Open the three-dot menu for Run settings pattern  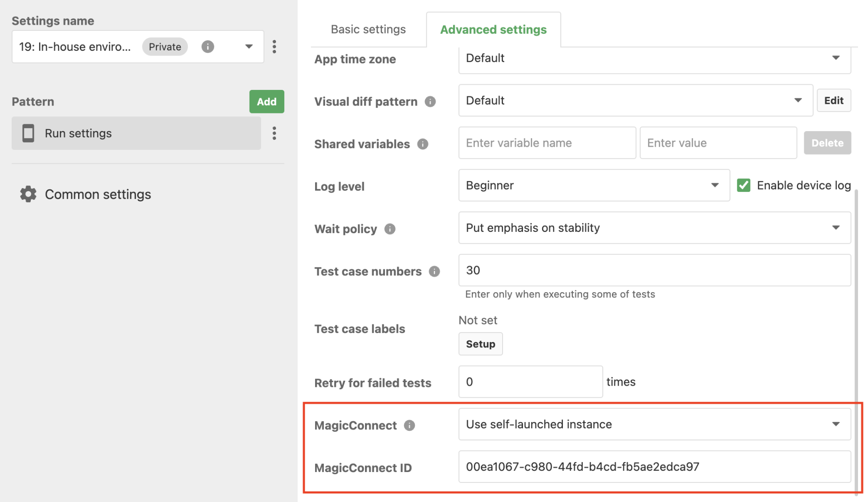pyautogui.click(x=274, y=133)
